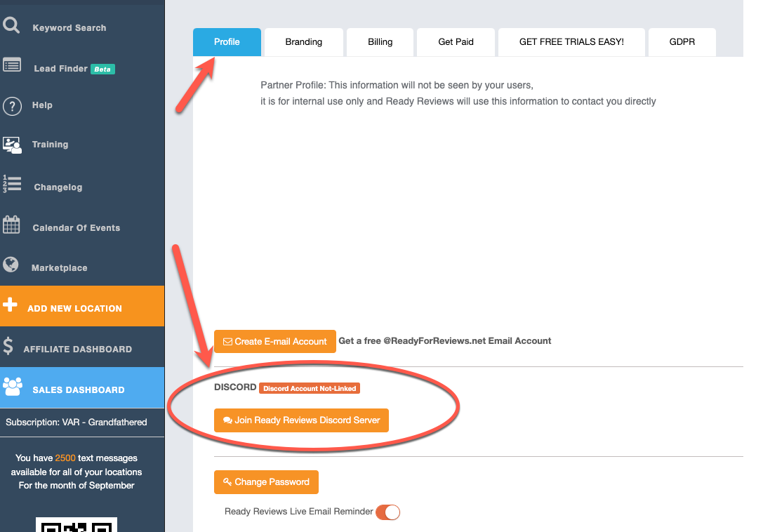Go to the GDPR tab
Viewport: 763px width, 532px height.
[682, 42]
